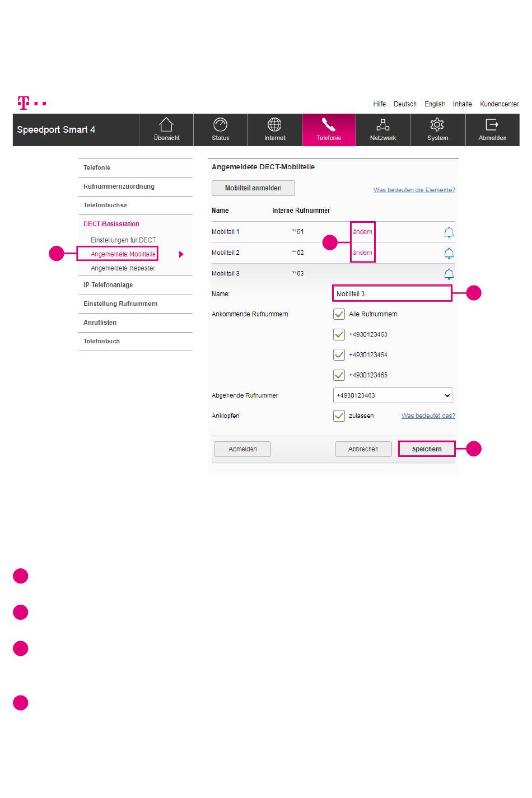Click the Speedport Smart 4 title
The height and width of the screenshot is (798, 532).
click(56, 129)
